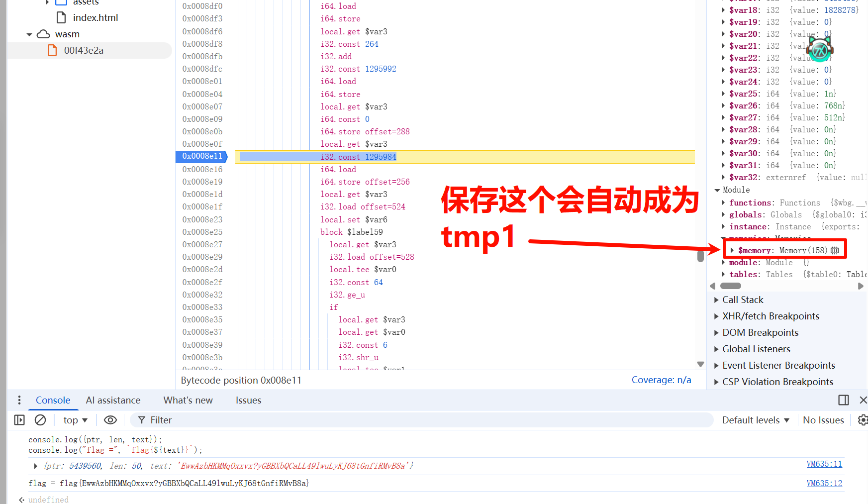The image size is (868, 504).
Task: Click the three-dot drawer menu icon
Action: coord(19,400)
